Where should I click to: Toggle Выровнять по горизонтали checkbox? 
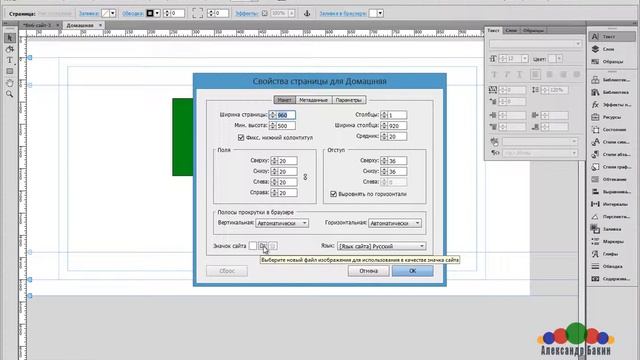pos(333,194)
